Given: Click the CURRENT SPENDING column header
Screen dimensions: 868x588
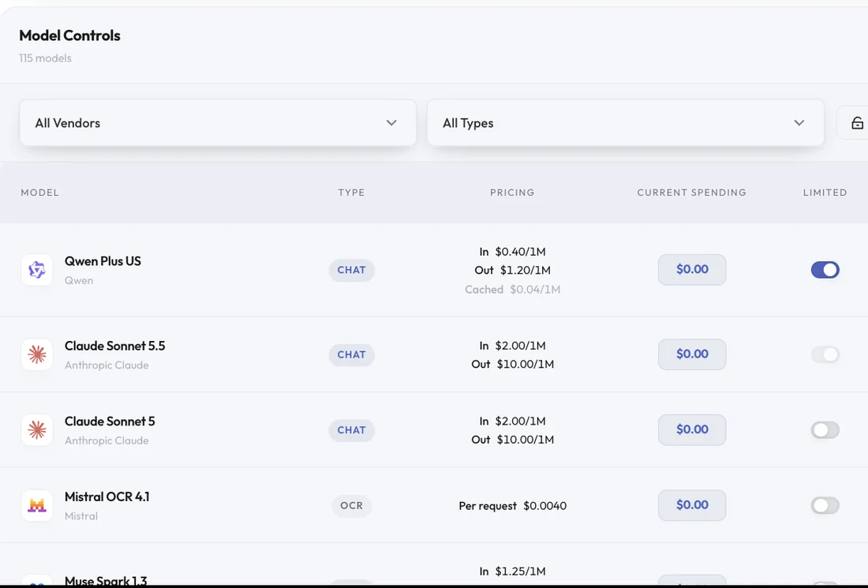Looking at the screenshot, I should coord(691,193).
